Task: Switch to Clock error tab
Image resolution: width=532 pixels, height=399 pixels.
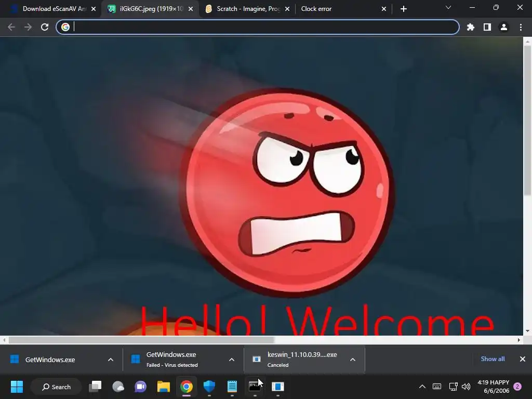Action: tap(339, 9)
